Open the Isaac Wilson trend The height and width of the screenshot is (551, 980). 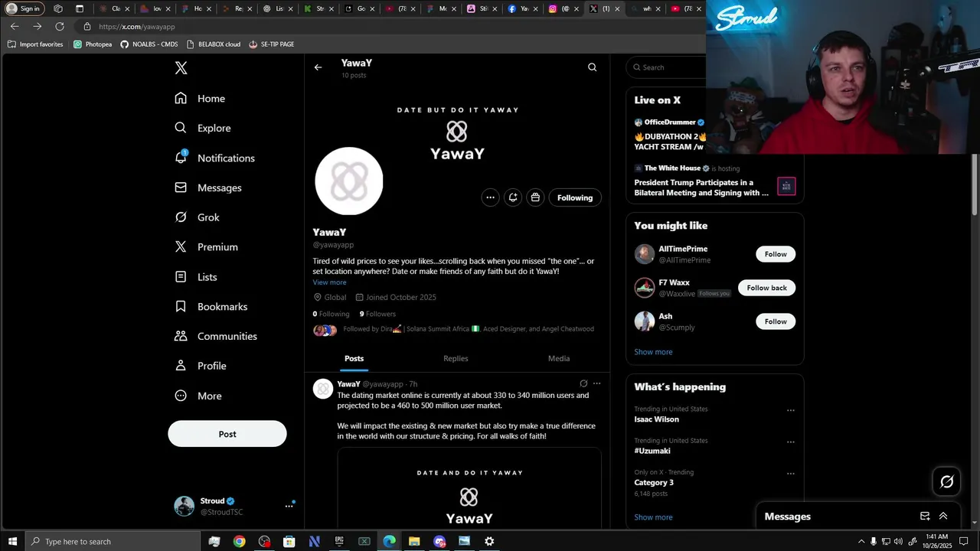pyautogui.click(x=656, y=419)
